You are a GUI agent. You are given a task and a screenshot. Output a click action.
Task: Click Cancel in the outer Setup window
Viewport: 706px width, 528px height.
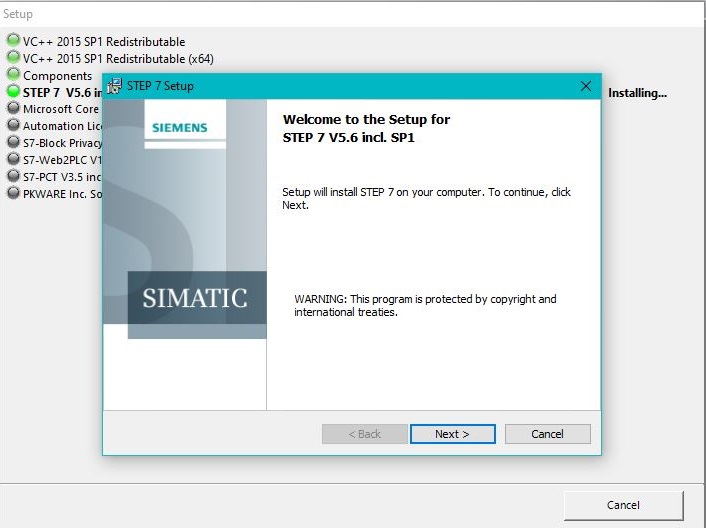tap(623, 505)
